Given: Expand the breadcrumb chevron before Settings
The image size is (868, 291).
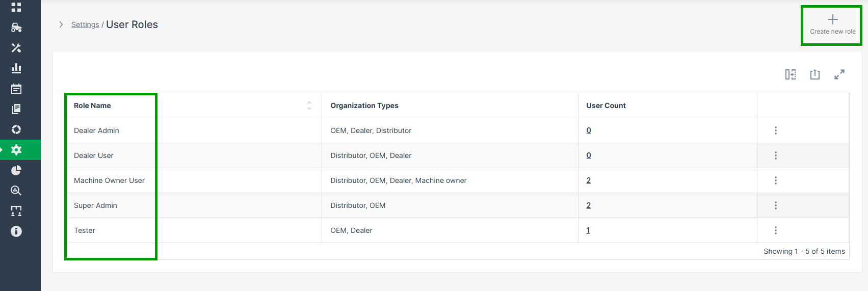Looking at the screenshot, I should point(61,24).
